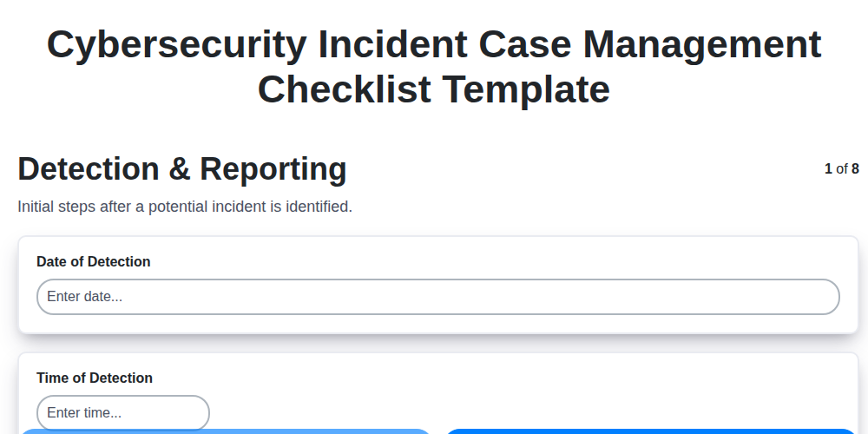Click the bold current page number 1
The image size is (868, 434).
[828, 169]
